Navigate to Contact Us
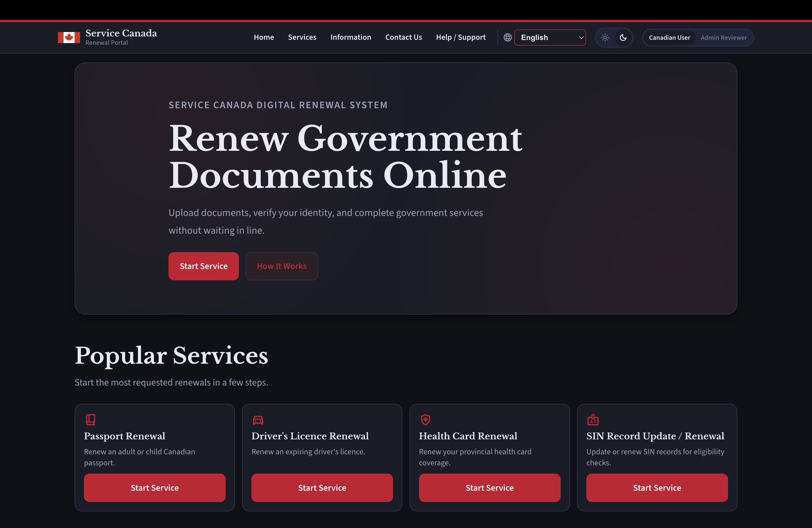 pyautogui.click(x=403, y=37)
